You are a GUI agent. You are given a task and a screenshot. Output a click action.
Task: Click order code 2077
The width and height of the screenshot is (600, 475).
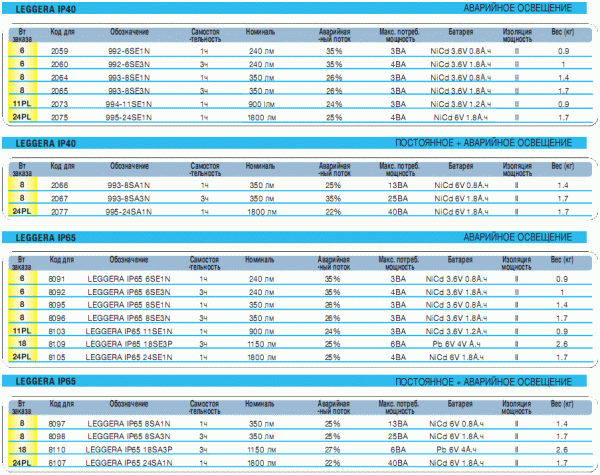(59, 212)
